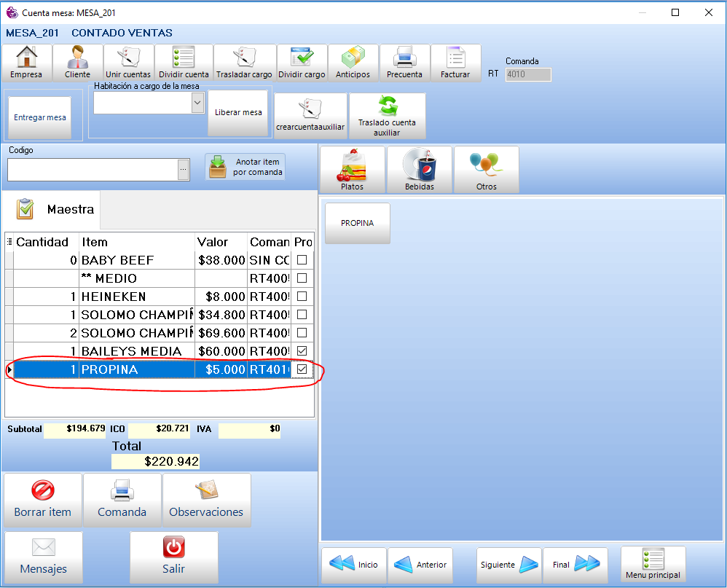This screenshot has width=727, height=588.
Task: Click the Liberar mesa button
Action: pos(238,113)
